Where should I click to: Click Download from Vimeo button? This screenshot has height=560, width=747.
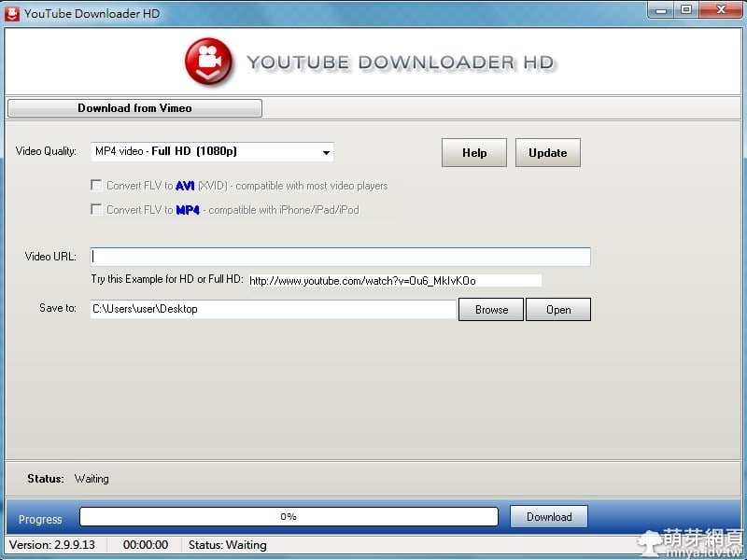click(x=134, y=108)
